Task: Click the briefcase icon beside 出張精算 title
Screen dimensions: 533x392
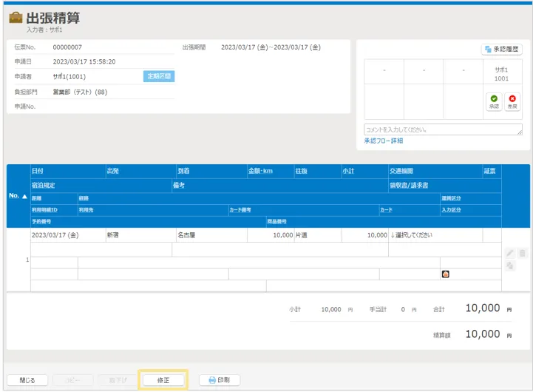Action: pyautogui.click(x=15, y=17)
